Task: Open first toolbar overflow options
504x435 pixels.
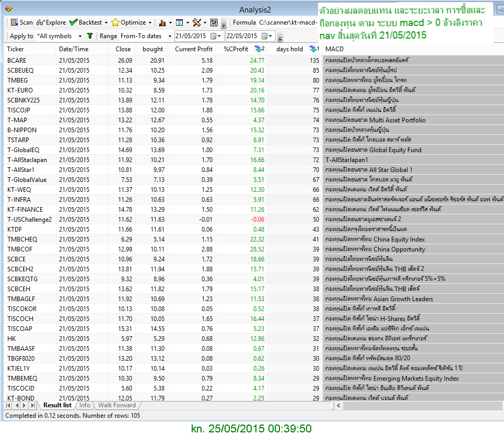Action: pos(224,25)
